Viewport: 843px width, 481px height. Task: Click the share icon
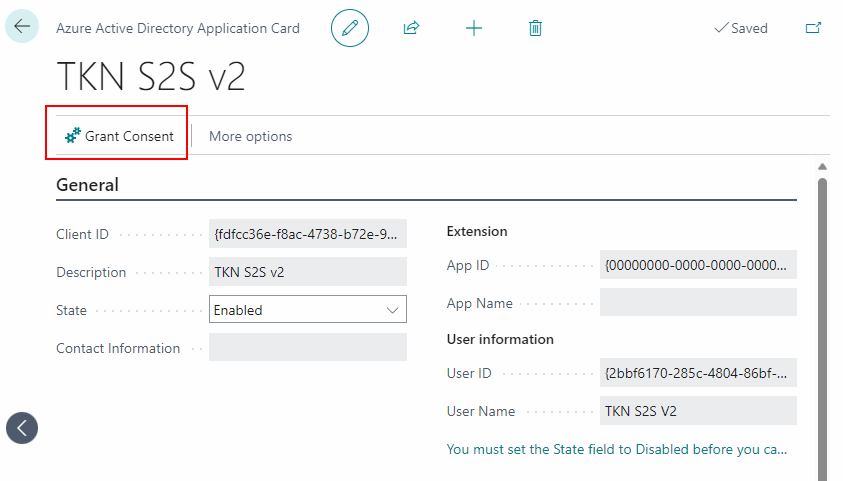coord(411,28)
